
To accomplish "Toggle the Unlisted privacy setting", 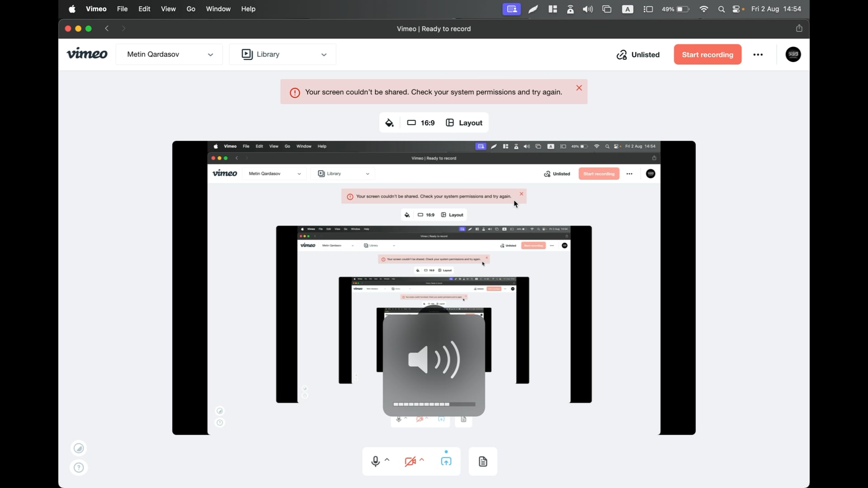I will pos(638,55).
